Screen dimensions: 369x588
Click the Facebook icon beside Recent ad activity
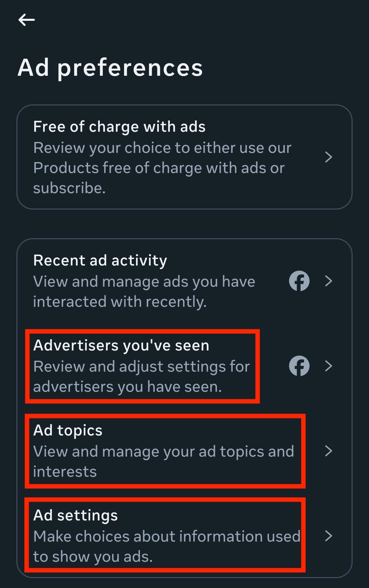pos(299,281)
